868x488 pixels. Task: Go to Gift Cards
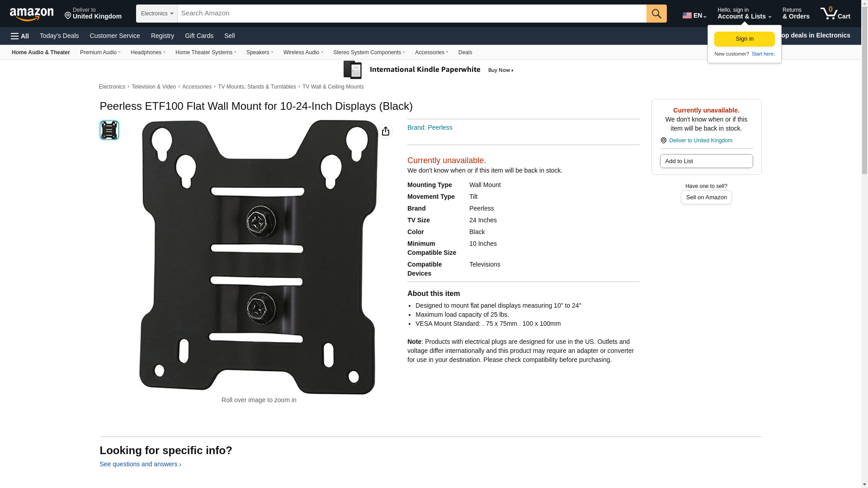(x=199, y=36)
